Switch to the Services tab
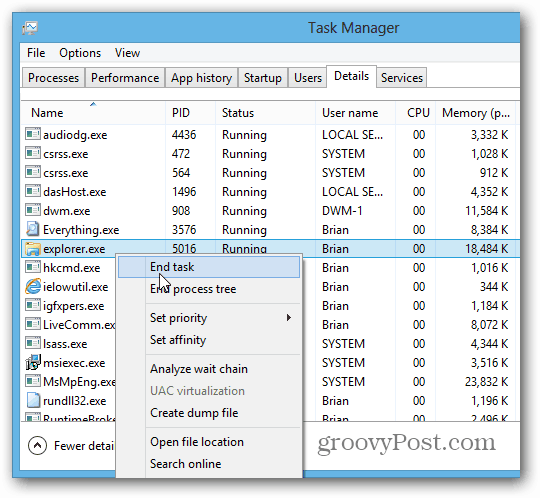 pos(402,77)
